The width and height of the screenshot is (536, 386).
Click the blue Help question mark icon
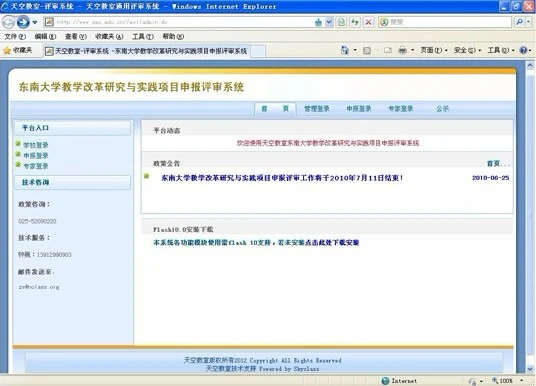[523, 51]
